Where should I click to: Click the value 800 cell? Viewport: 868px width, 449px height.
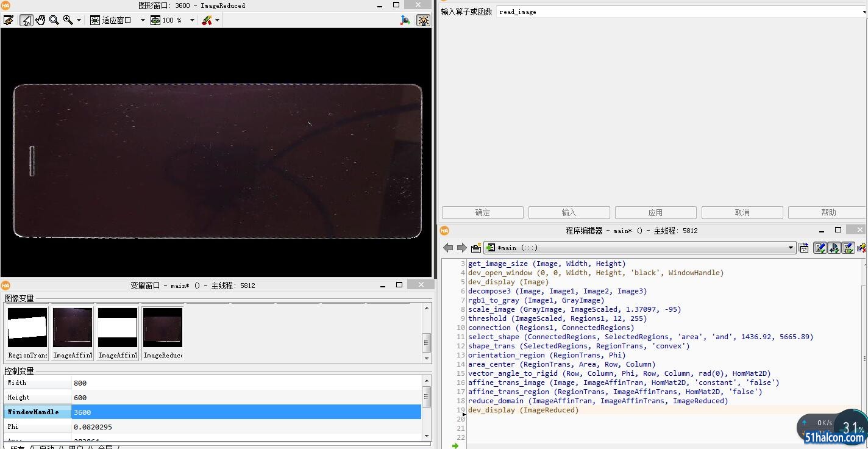point(246,383)
